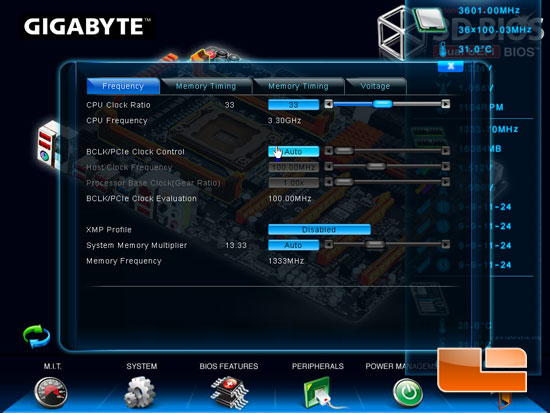Viewport: 550px width, 413px height.
Task: Click the Host Clock Frequency slider handle
Action: [376, 166]
